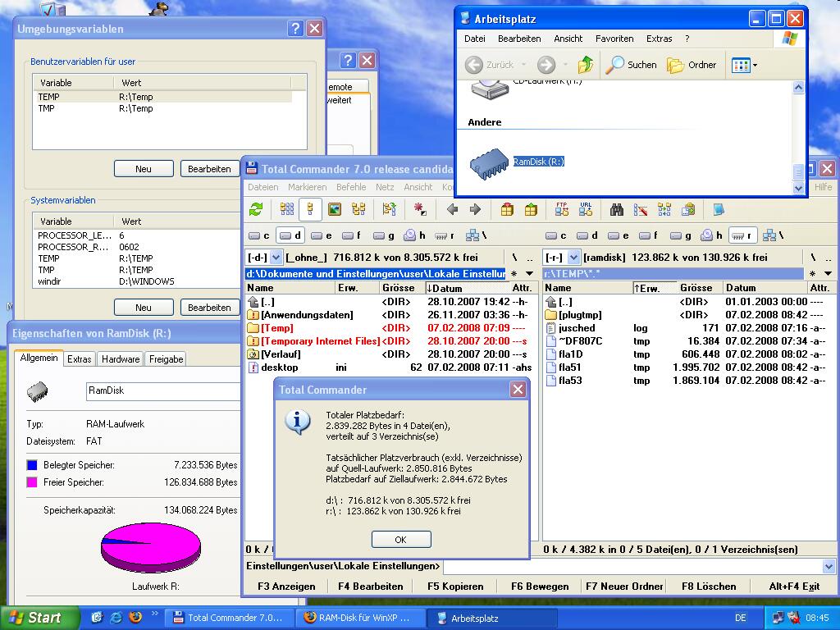Select [Anwendungsdaten] folder in left panel
840x630 pixels.
coord(390,315)
